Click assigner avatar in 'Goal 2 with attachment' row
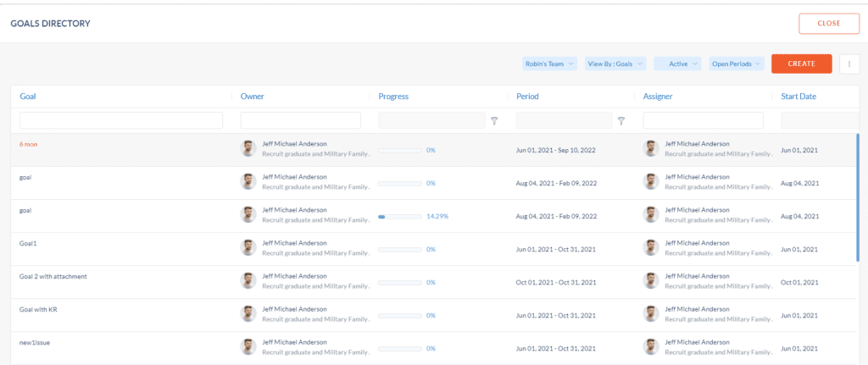The width and height of the screenshot is (868, 365). click(651, 280)
